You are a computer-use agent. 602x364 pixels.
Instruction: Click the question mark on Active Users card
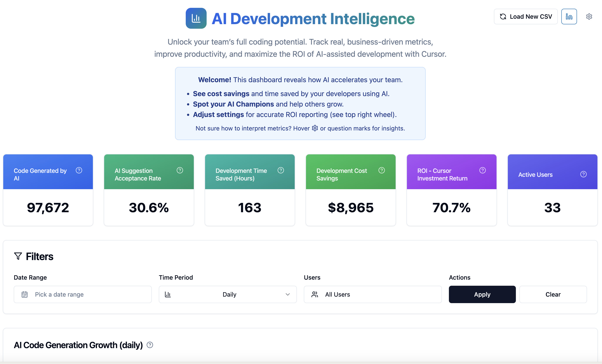click(x=583, y=174)
